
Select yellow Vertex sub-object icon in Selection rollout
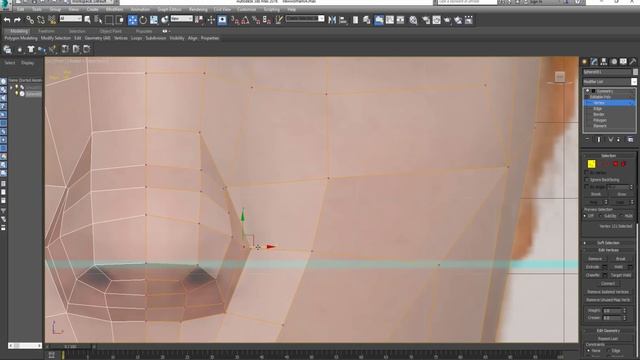(591, 164)
